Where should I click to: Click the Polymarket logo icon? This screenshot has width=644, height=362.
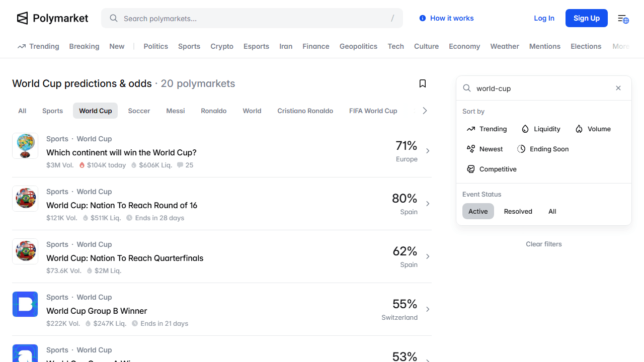tap(22, 18)
